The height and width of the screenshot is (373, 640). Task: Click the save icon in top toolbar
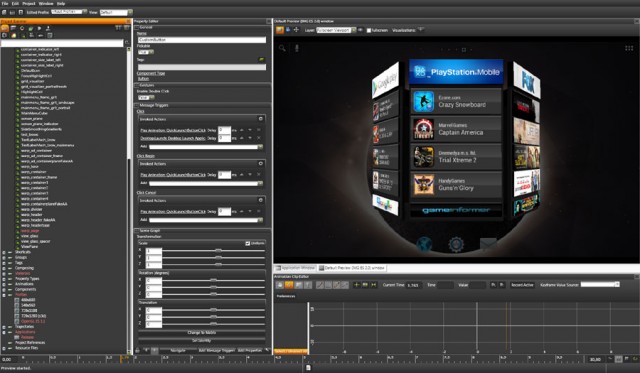click(x=20, y=12)
